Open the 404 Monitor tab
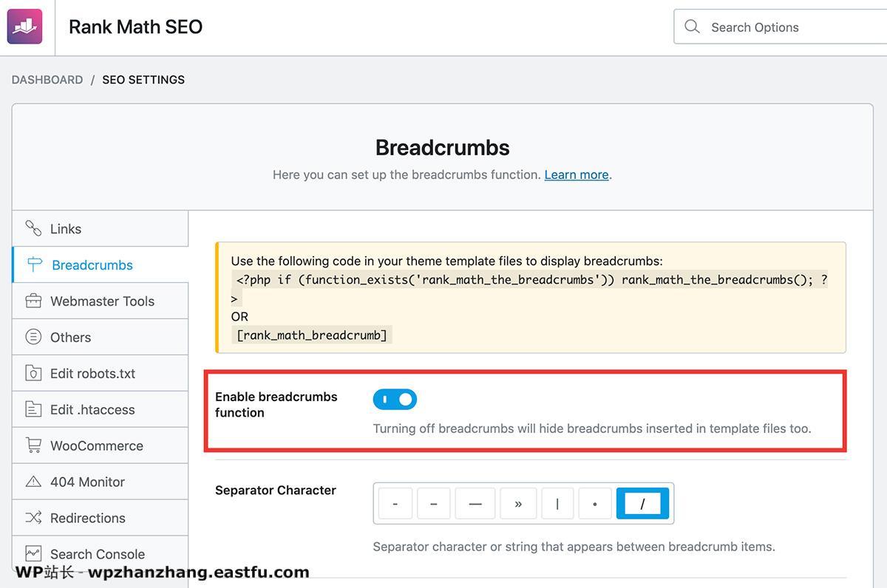Viewport: 887px width, 588px height. coord(101,482)
